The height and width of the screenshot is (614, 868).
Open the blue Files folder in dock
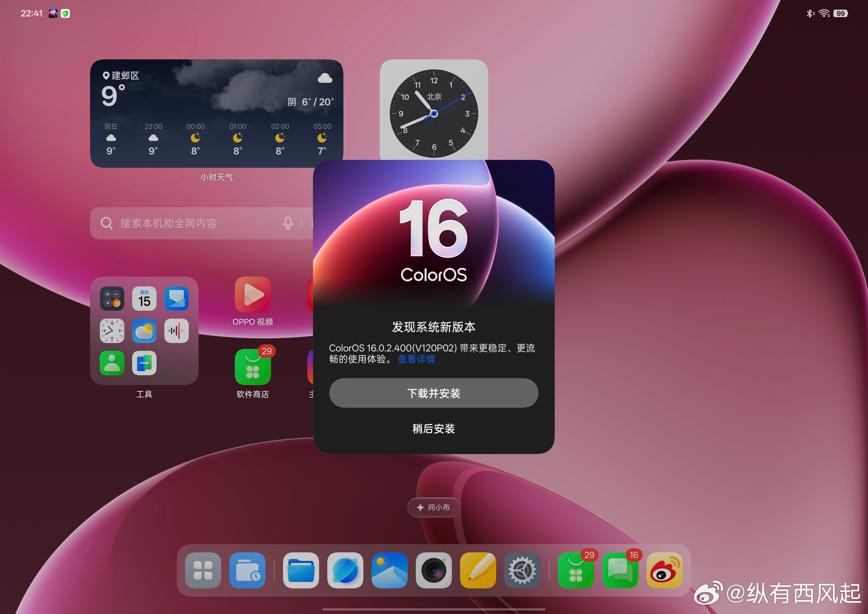tap(301, 571)
